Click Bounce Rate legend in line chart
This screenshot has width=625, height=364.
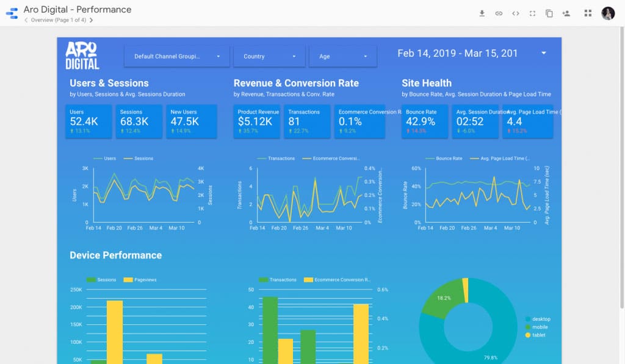[x=444, y=159]
